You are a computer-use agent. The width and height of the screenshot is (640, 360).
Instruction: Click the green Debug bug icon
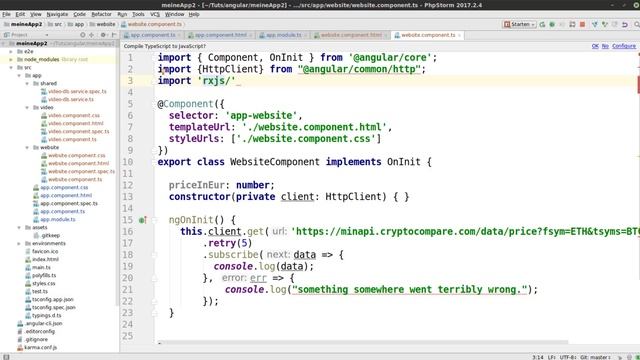pyautogui.click(x=552, y=24)
